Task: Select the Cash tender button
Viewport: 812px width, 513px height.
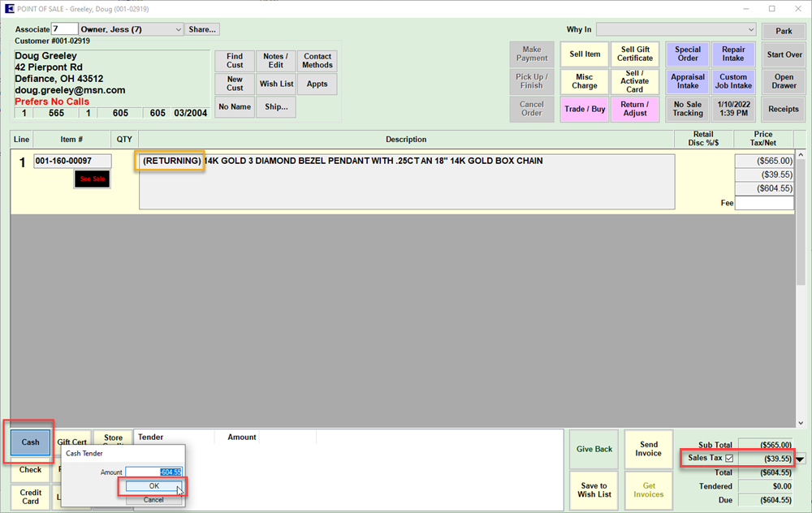Action: tap(30, 442)
